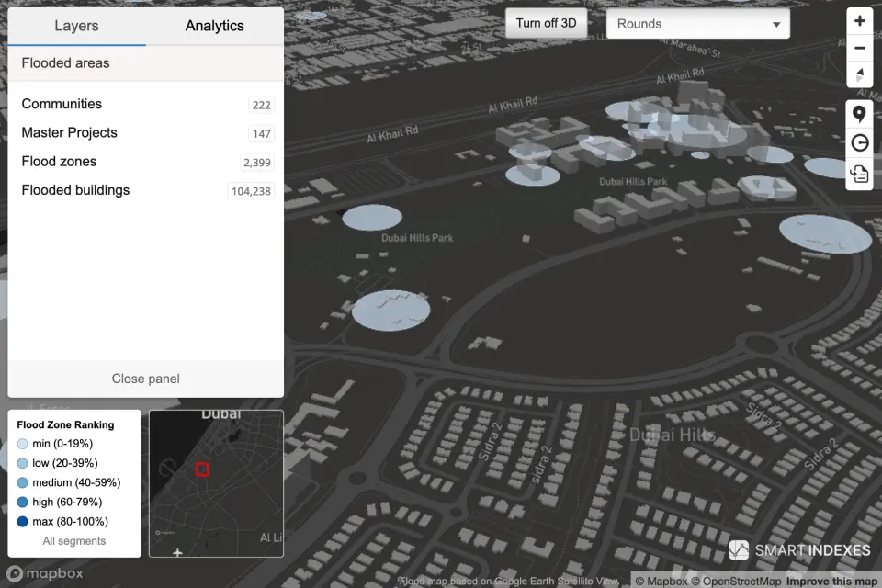The image size is (882, 588).
Task: Open the Rounds dropdown
Action: tap(698, 24)
